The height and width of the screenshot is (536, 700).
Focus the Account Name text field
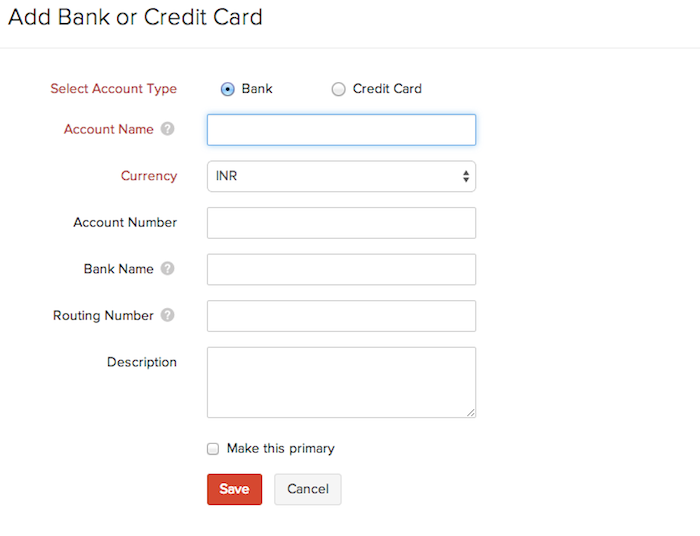(341, 130)
